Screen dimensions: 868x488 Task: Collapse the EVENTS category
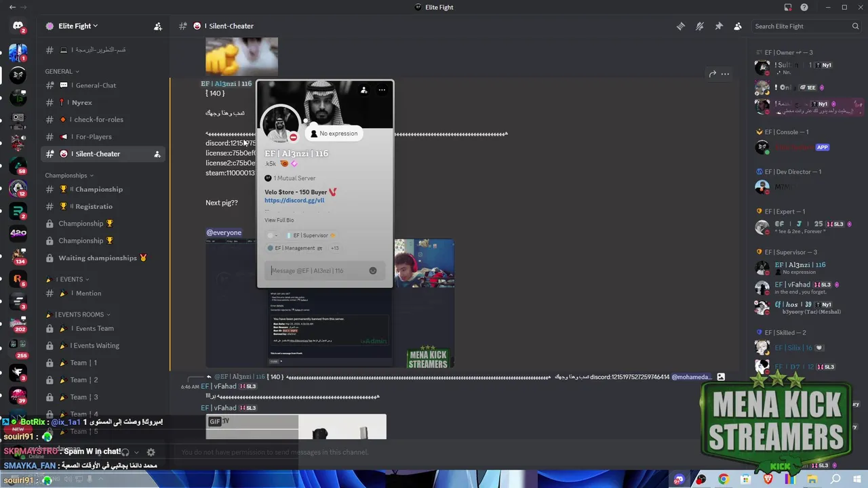point(67,279)
